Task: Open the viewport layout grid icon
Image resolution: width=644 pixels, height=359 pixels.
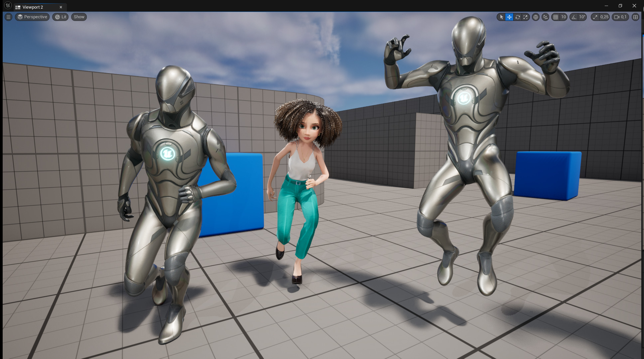Action: [635, 17]
